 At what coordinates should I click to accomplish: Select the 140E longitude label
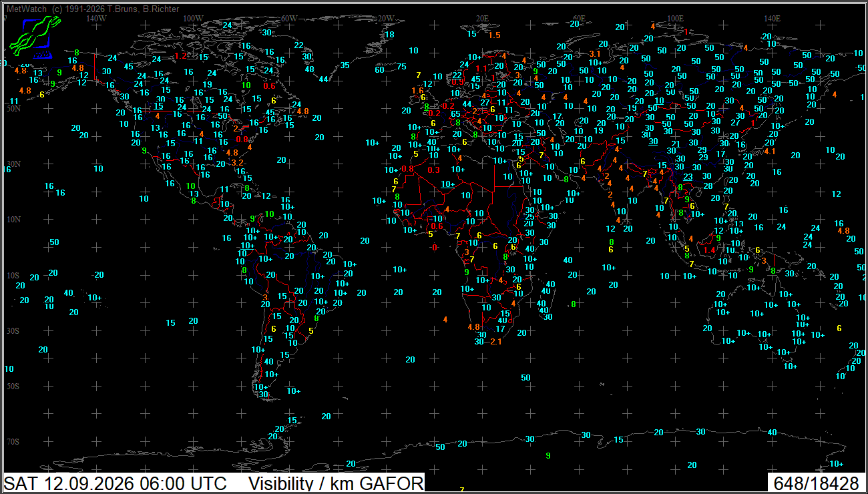[x=772, y=18]
